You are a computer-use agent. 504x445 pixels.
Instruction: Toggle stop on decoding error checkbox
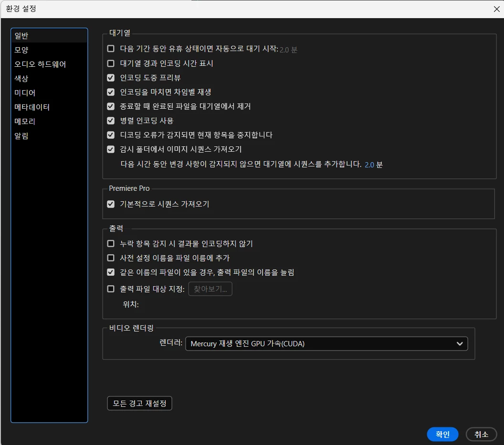pos(111,135)
